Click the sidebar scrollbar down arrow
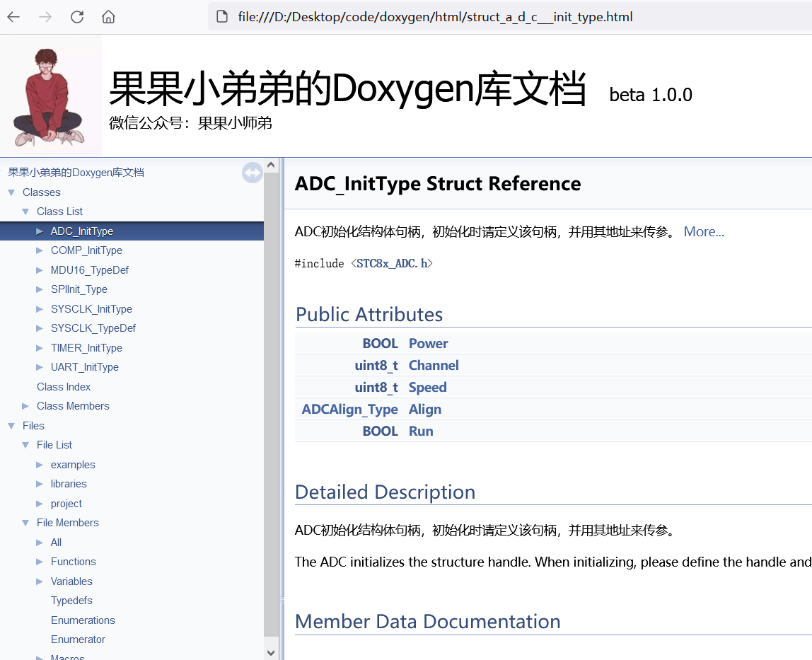This screenshot has width=812, height=660. point(271,652)
